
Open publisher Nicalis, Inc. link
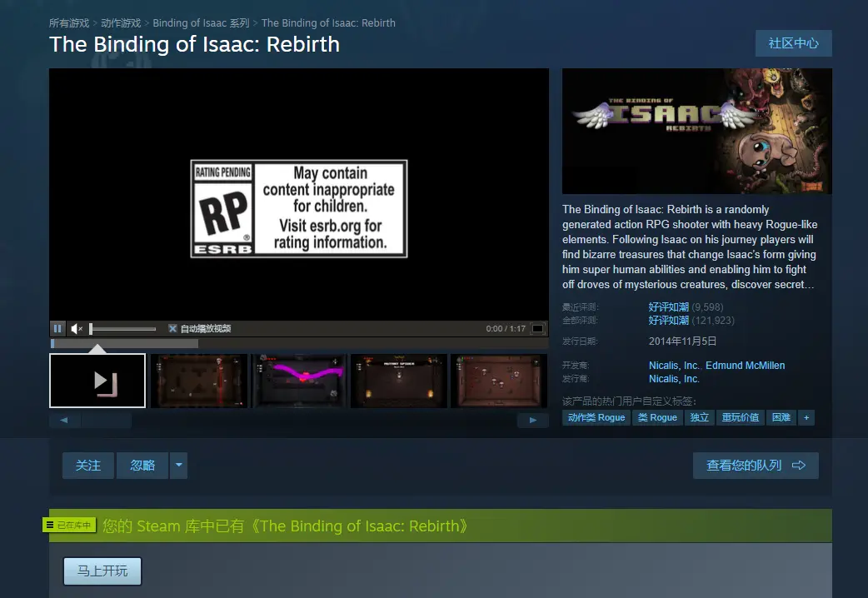pyautogui.click(x=674, y=379)
